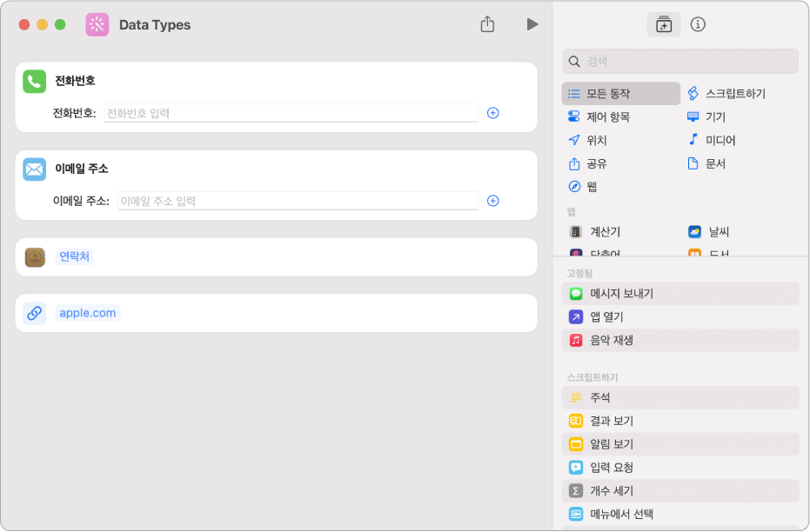This screenshot has width=810, height=532.
Task: Click the Data Types shortcut title
Action: pos(155,24)
